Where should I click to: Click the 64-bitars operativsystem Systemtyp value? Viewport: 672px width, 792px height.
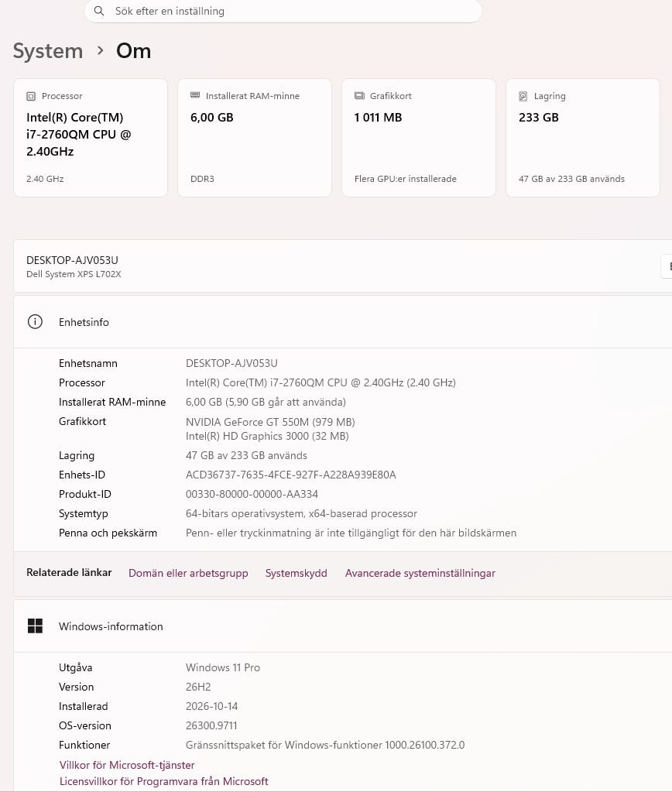301,514
